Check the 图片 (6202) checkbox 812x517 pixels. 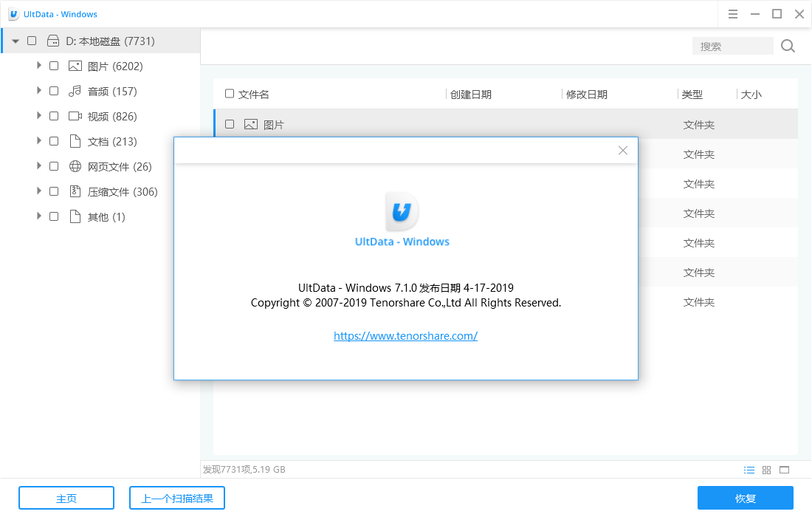54,66
